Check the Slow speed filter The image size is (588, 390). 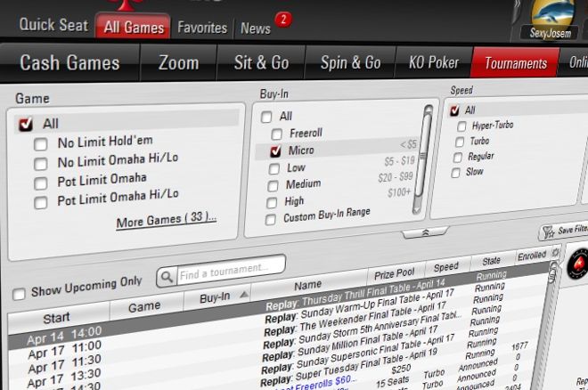pyautogui.click(x=455, y=173)
